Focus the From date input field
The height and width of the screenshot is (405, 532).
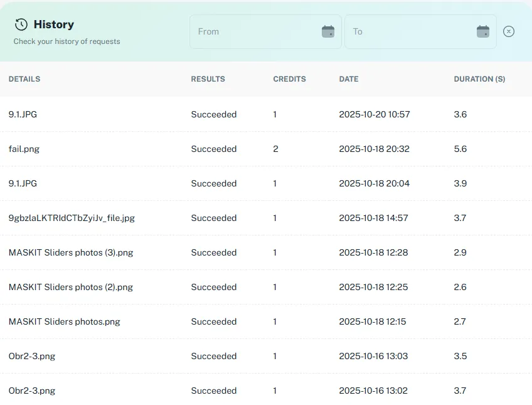click(265, 31)
